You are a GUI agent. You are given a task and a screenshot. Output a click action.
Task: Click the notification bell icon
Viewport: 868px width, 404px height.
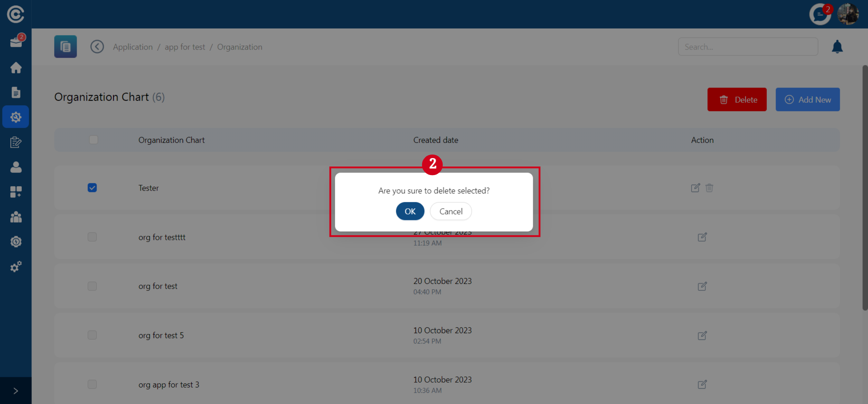point(837,47)
